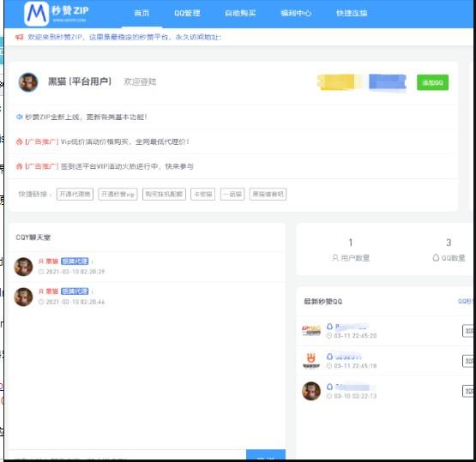Open the 福利中心 menu
The width and height of the screenshot is (476, 462).
tap(296, 13)
